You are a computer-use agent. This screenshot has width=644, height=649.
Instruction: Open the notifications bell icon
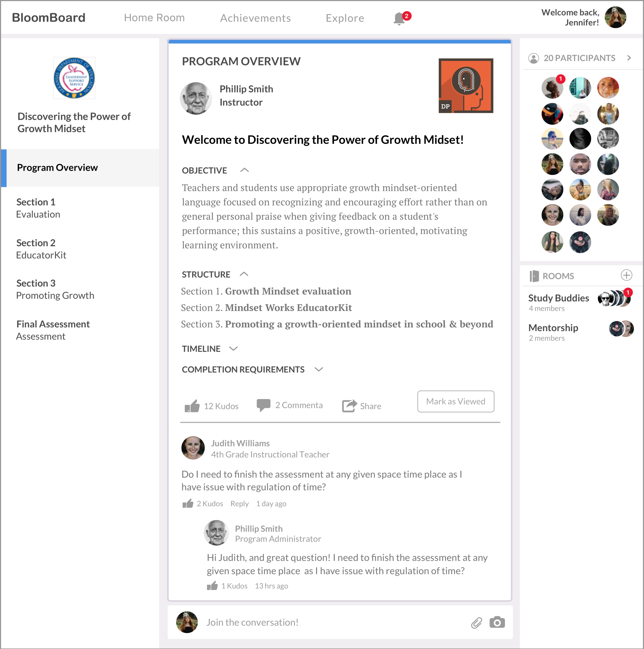point(399,19)
